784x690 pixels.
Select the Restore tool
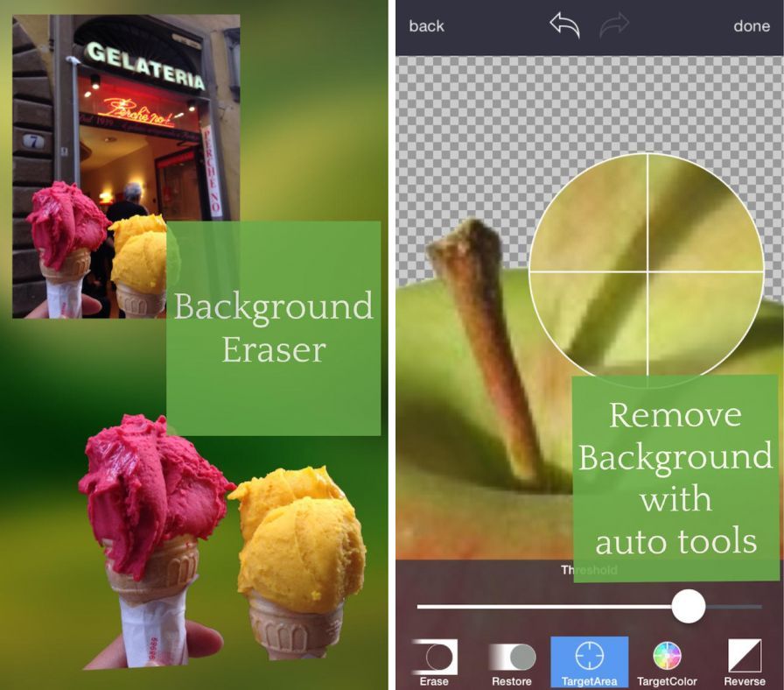tap(512, 662)
